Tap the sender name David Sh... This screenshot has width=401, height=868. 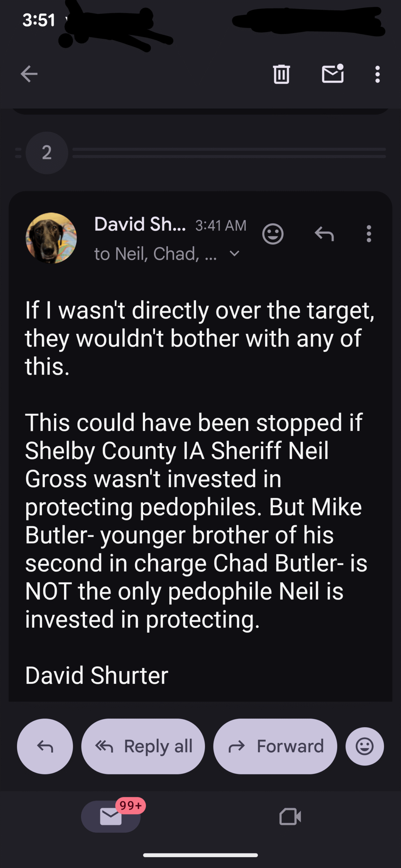pos(140,224)
